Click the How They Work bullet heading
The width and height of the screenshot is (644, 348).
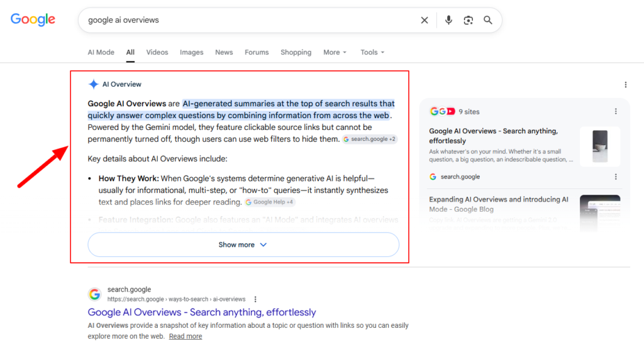click(x=128, y=178)
